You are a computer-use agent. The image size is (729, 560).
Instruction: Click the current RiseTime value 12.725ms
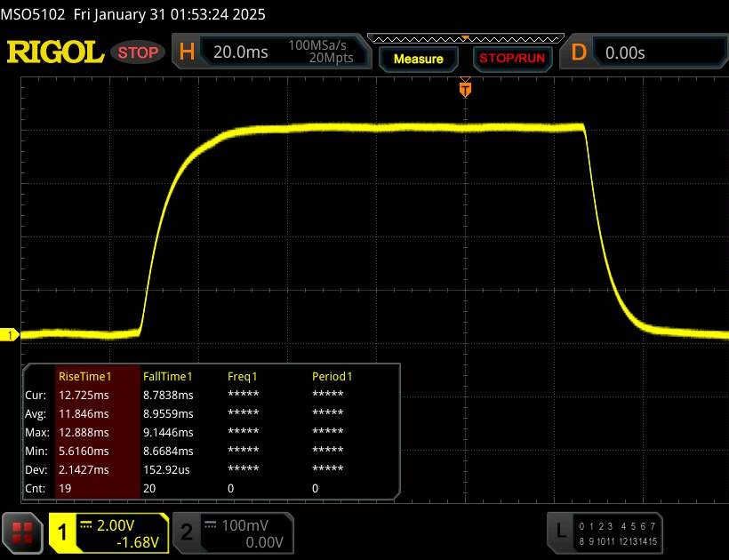(84, 395)
